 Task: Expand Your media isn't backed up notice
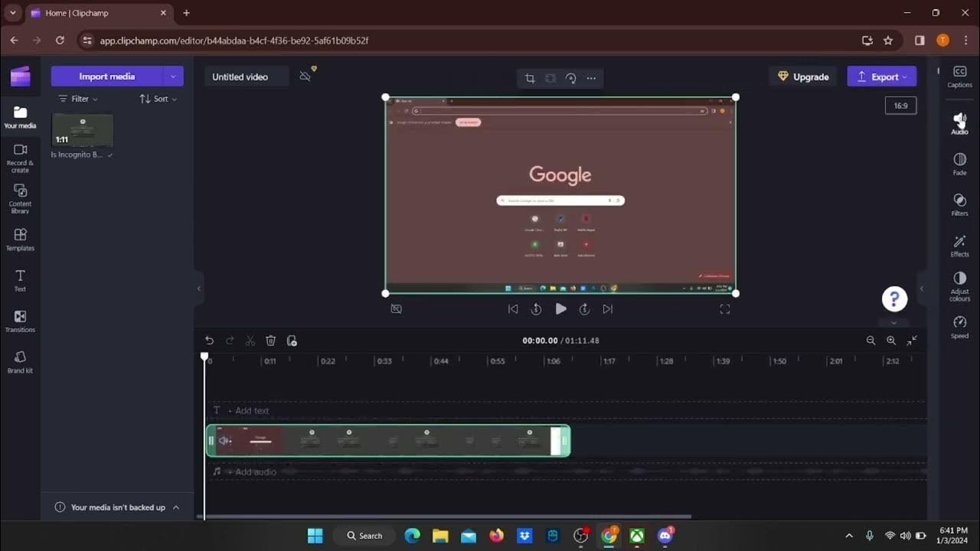tap(175, 507)
